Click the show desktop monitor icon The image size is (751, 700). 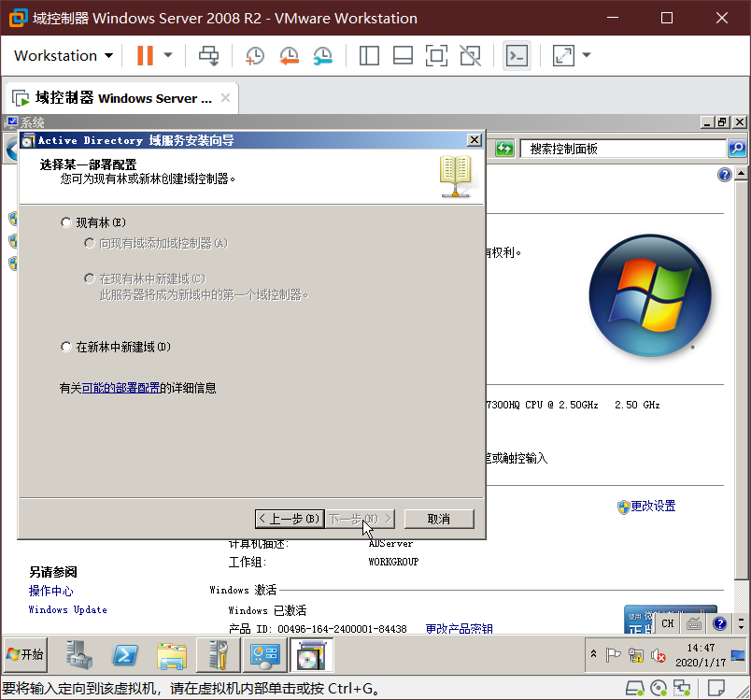(738, 655)
